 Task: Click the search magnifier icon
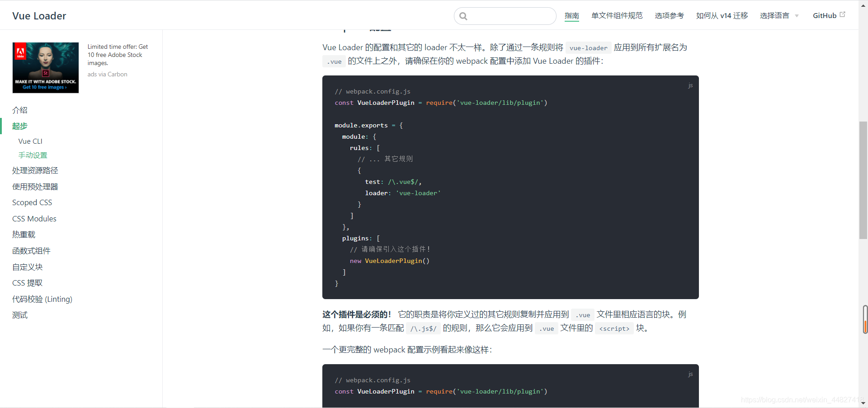point(463,16)
